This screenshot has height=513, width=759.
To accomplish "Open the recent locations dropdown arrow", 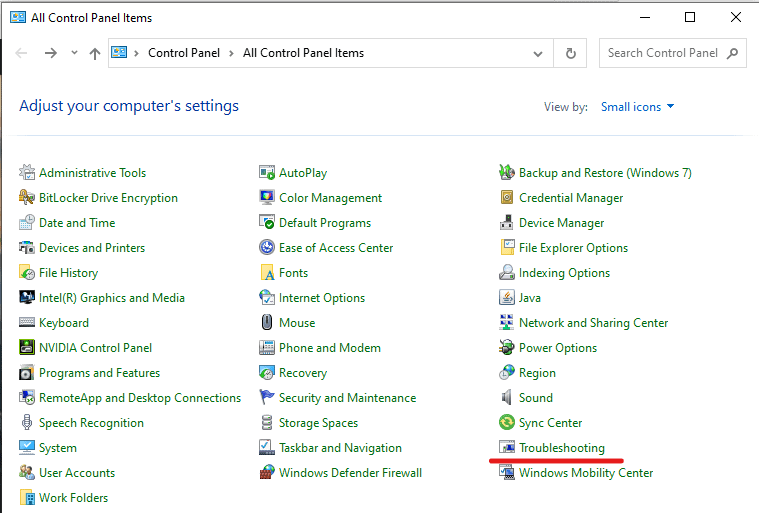I will pos(74,52).
